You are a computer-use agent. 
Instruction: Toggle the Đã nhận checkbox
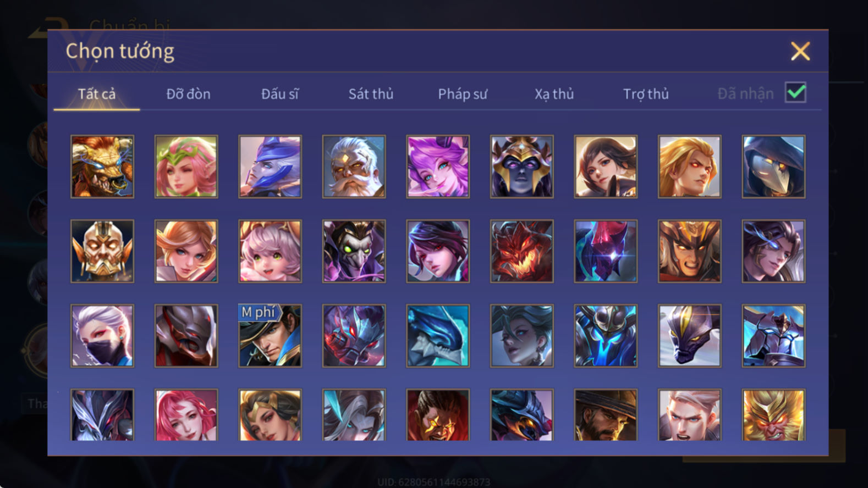click(x=795, y=92)
